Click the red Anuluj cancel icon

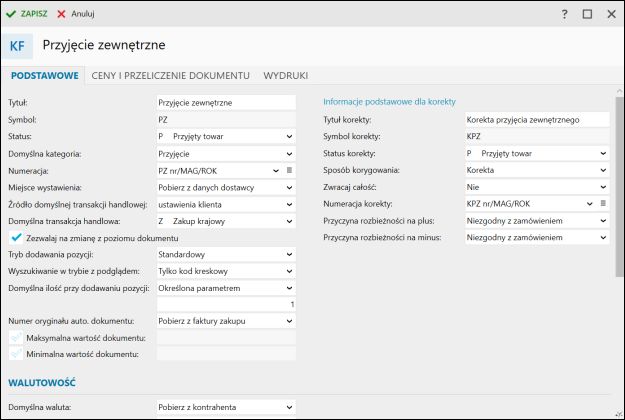[62, 14]
